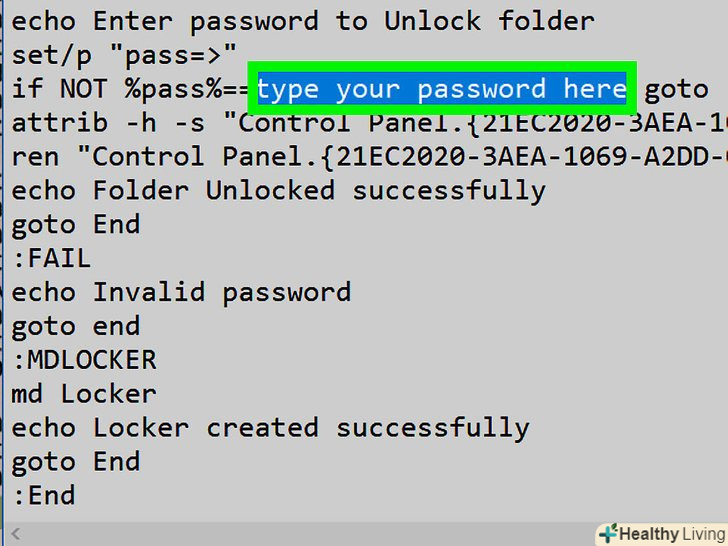
Task: Place cursor in the set/p "pass=>" line
Action: [x=123, y=55]
